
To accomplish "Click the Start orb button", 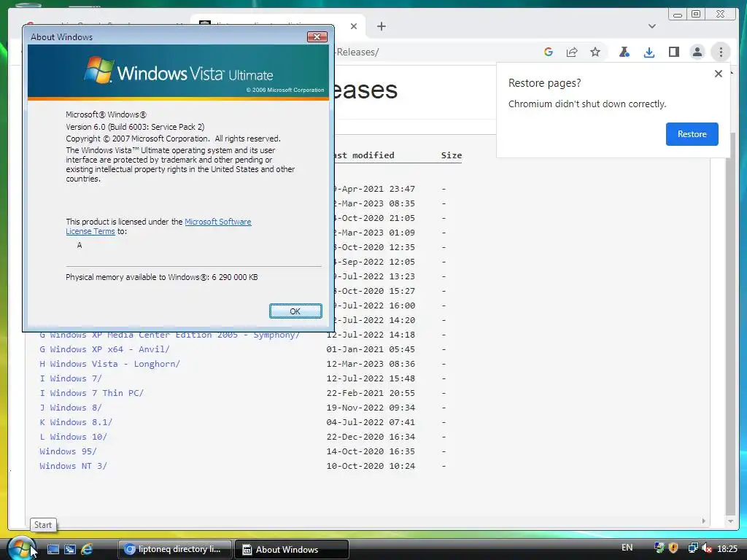I will (21, 548).
